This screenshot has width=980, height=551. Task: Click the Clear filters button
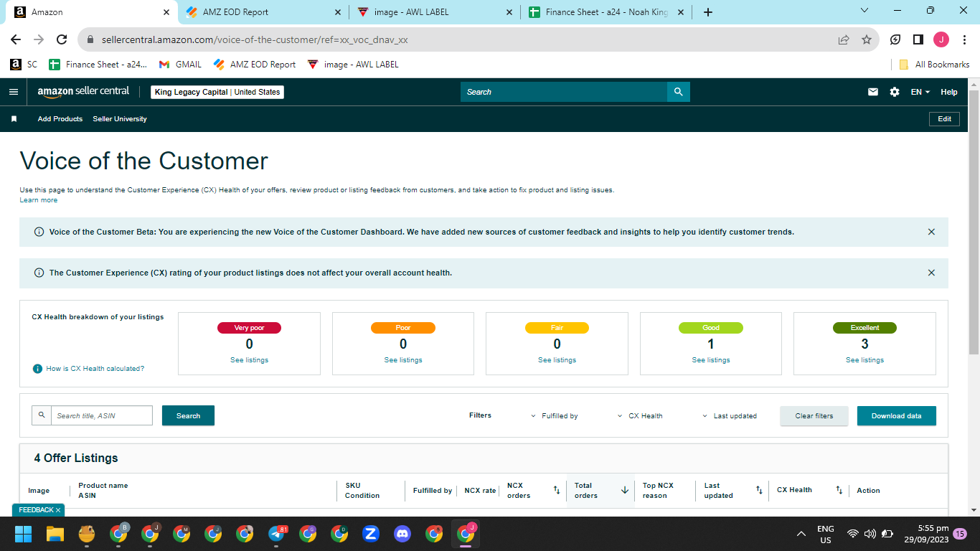tap(814, 416)
